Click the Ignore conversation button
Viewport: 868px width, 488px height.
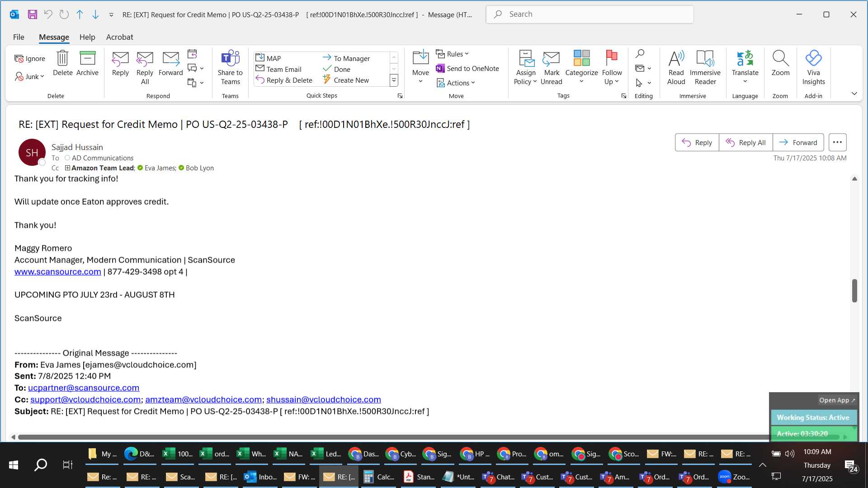click(x=30, y=58)
